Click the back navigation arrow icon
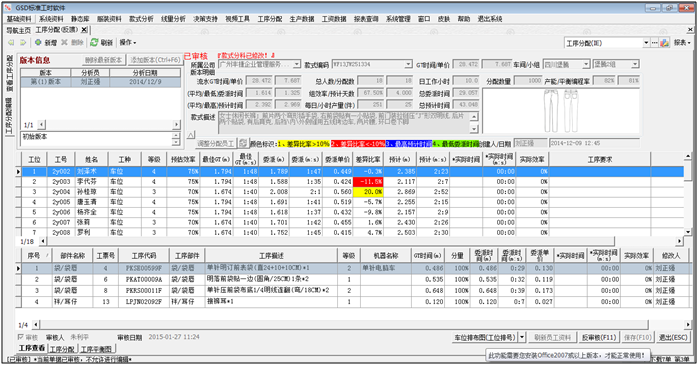The height and width of the screenshot is (365, 699). (11, 43)
